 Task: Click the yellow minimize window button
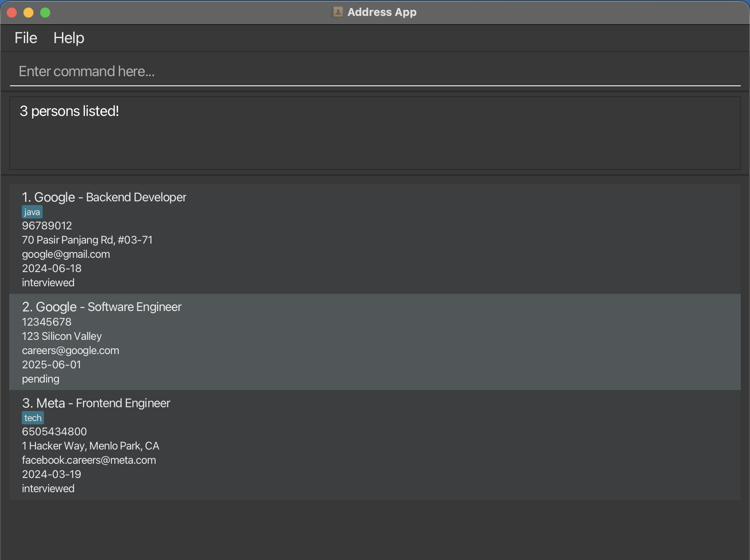pos(28,13)
